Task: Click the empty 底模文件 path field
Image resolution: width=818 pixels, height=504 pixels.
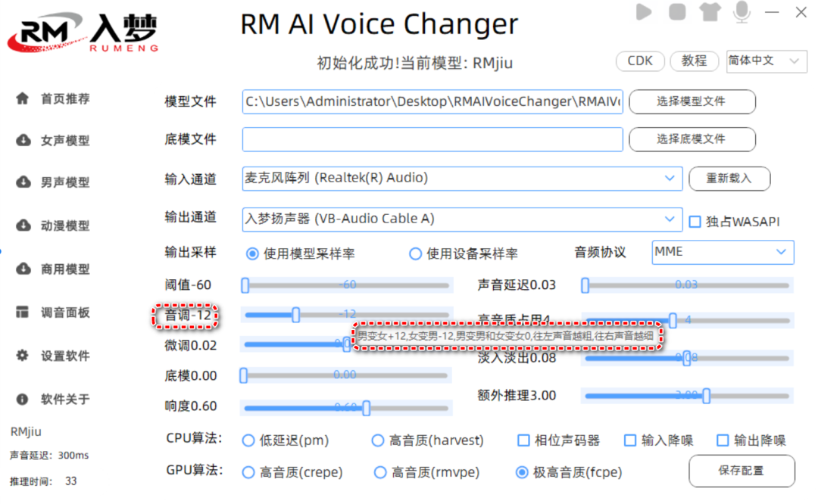Action: point(432,139)
